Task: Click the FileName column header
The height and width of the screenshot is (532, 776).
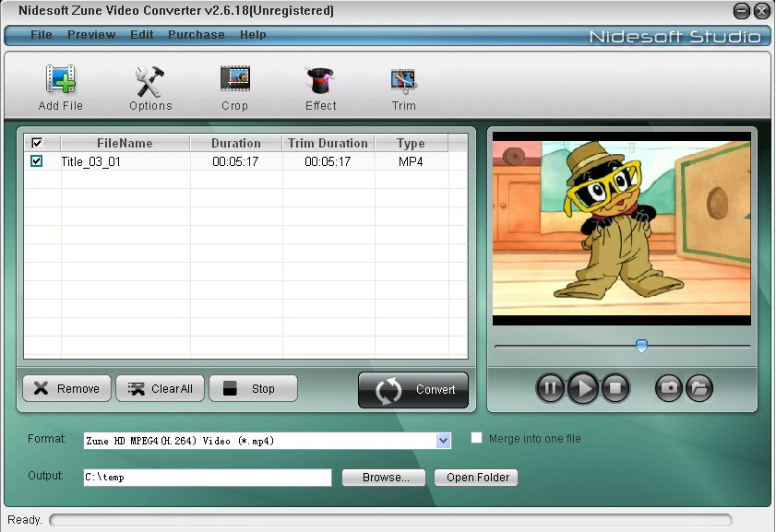Action: tap(125, 143)
